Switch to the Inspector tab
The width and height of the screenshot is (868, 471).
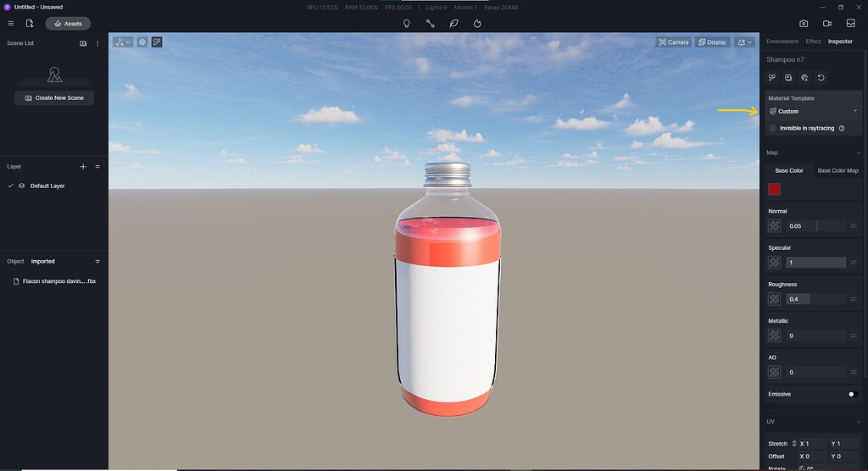pyautogui.click(x=840, y=42)
